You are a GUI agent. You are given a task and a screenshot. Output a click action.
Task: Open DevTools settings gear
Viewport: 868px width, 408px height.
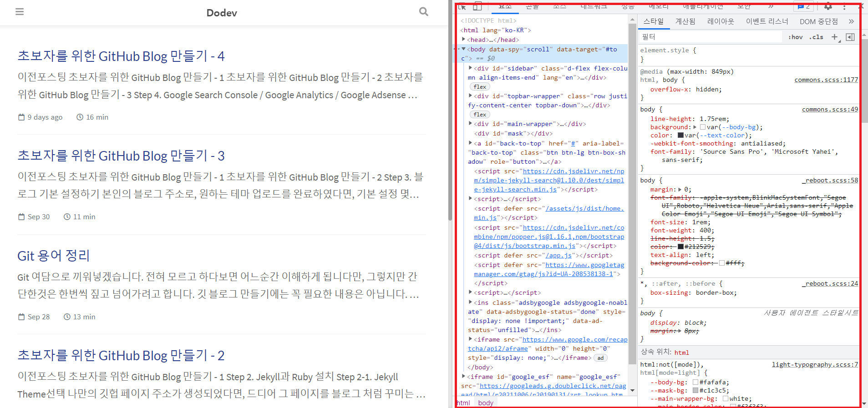click(x=828, y=6)
